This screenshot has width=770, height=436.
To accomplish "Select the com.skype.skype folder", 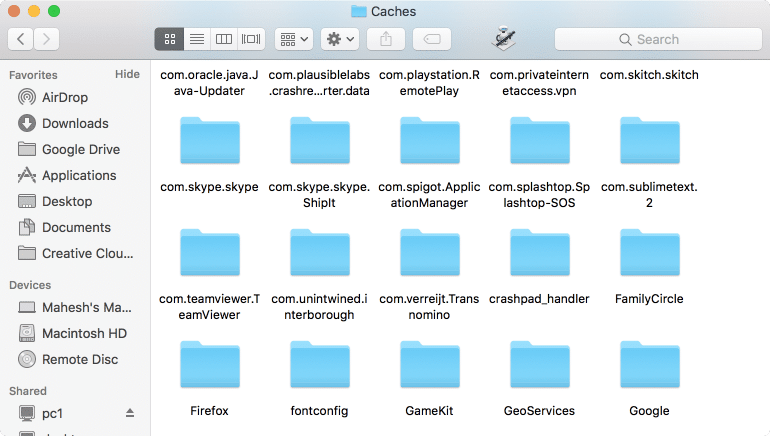I will point(210,141).
